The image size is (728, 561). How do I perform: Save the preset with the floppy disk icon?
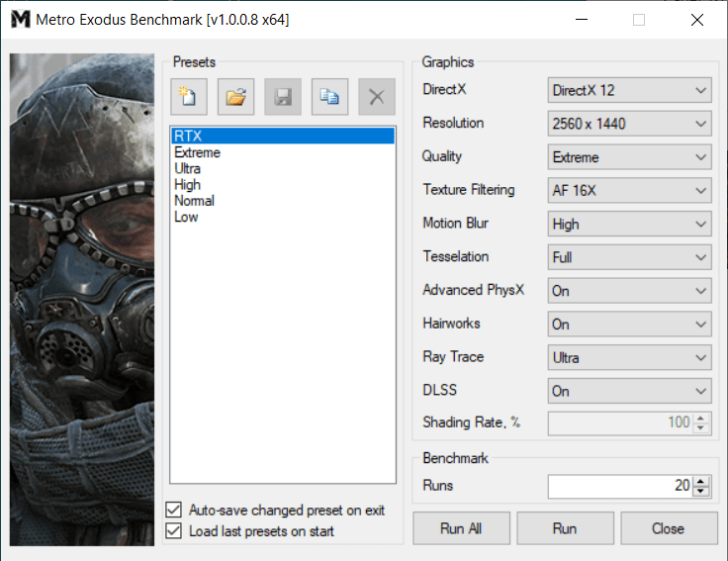pyautogui.click(x=283, y=97)
